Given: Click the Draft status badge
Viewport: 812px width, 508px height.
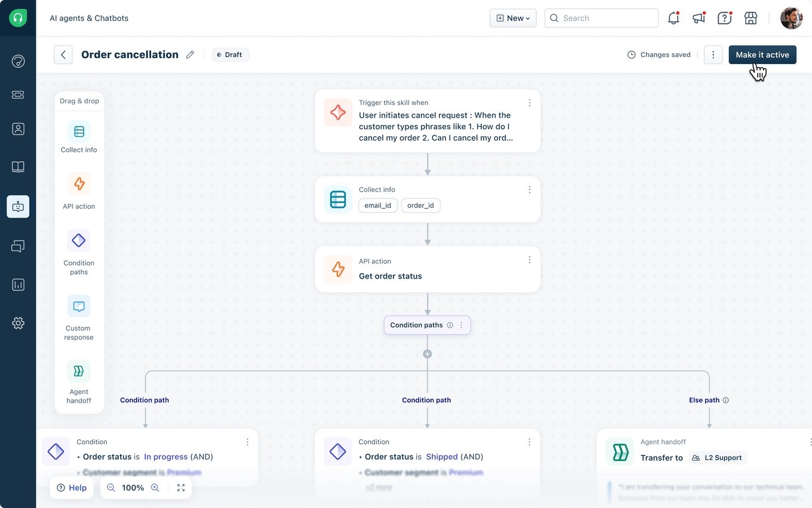Looking at the screenshot, I should [230, 54].
